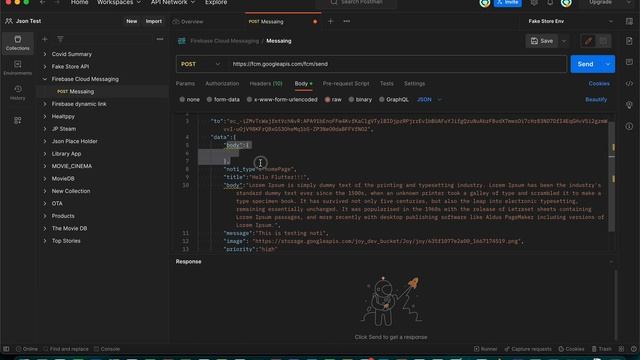
Task: Select x-www-form-urlencoded body radio
Action: click(249, 100)
